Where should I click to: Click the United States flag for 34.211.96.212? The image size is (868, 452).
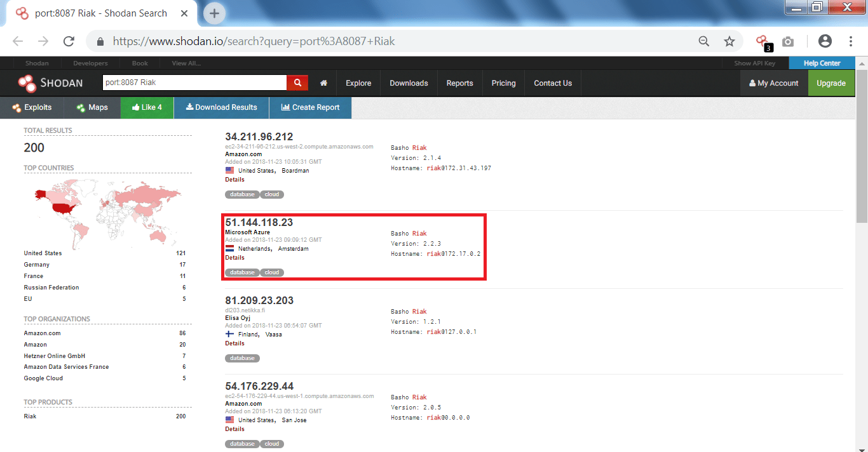(229, 171)
